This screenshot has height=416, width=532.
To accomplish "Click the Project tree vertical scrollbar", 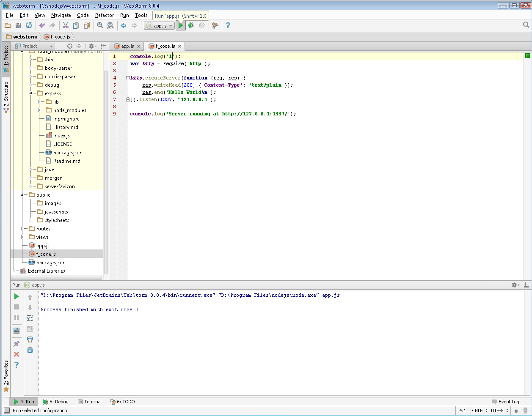I will tap(106, 172).
